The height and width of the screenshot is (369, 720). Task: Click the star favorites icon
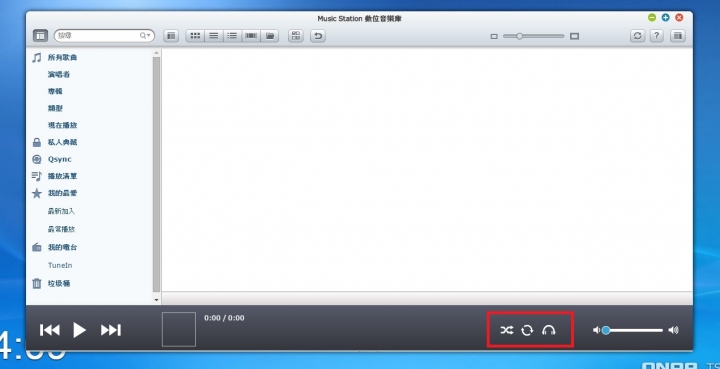pyautogui.click(x=37, y=193)
